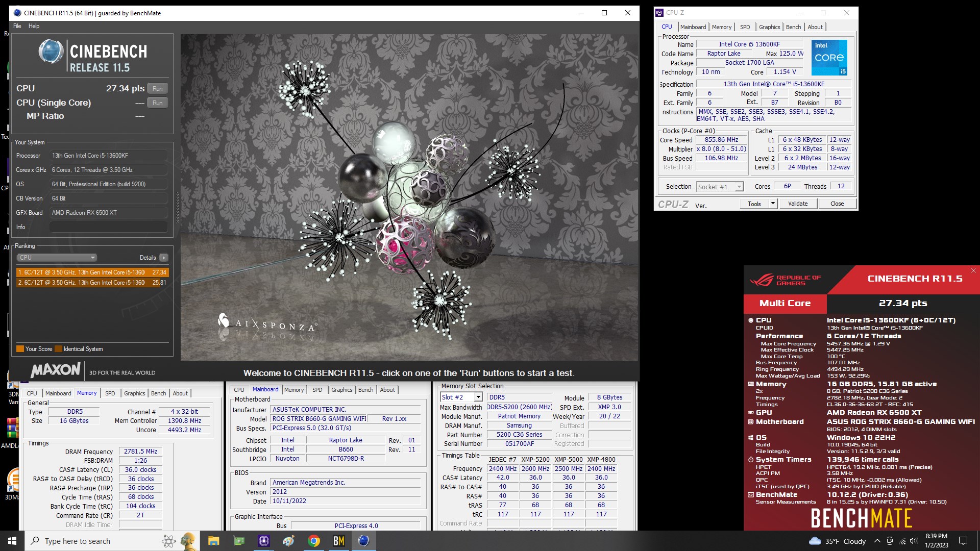Open the Ranking CPU dropdown in Cinebench
This screenshot has width=980, height=551.
tap(57, 258)
